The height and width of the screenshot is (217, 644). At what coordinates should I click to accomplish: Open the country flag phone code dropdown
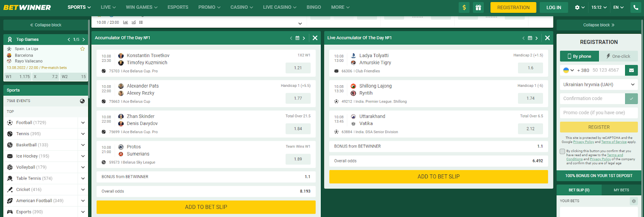[568, 70]
